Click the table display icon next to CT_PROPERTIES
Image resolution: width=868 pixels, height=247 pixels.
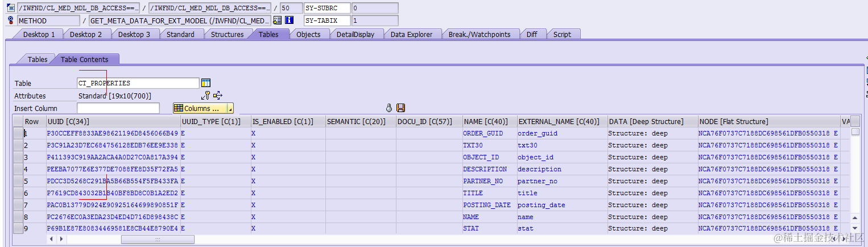(x=206, y=83)
